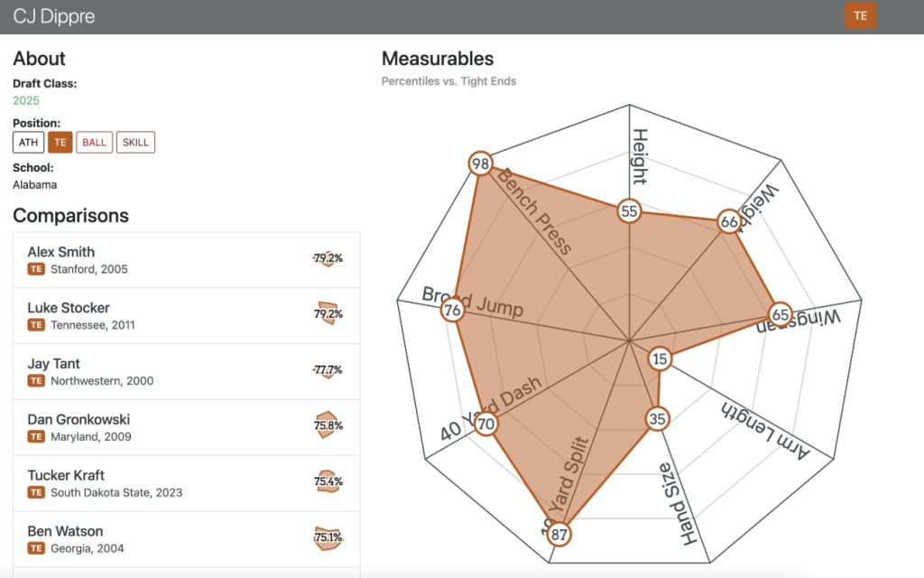This screenshot has width=924, height=578.
Task: Click the Wingspan 65 percentile marker
Action: 781,312
